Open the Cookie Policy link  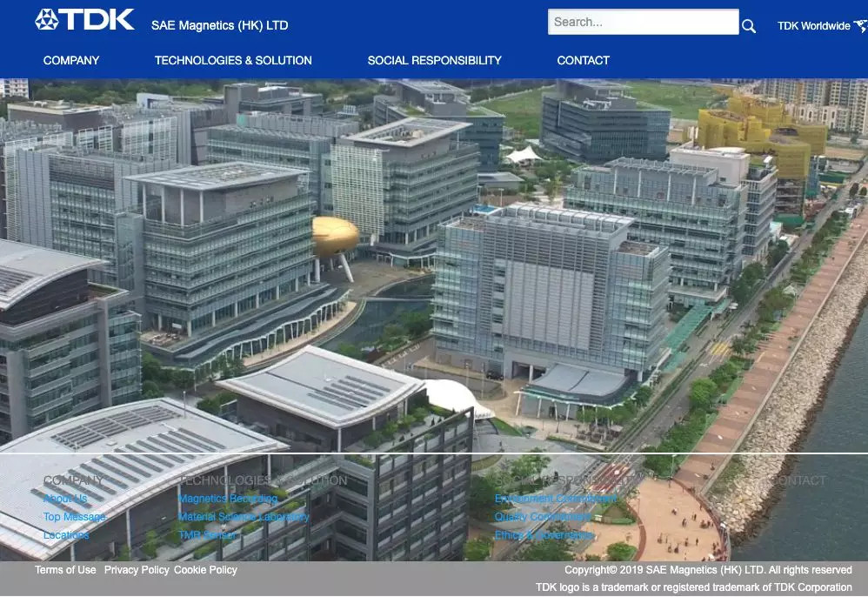[x=205, y=570]
